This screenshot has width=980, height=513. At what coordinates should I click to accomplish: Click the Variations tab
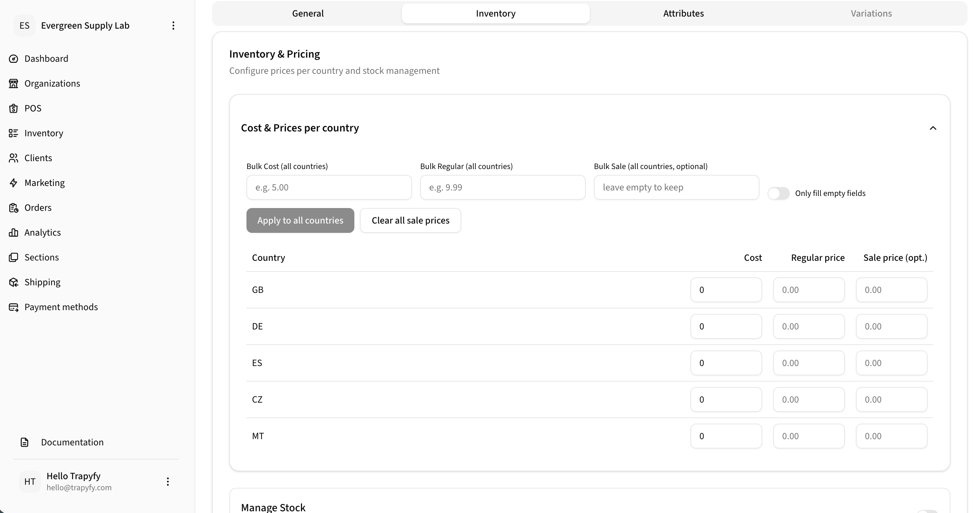(871, 13)
